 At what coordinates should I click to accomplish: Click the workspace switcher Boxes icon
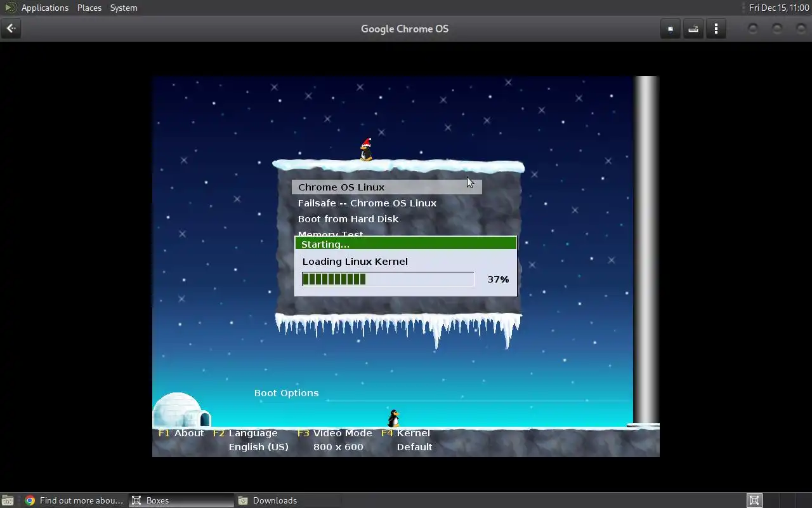tap(754, 500)
